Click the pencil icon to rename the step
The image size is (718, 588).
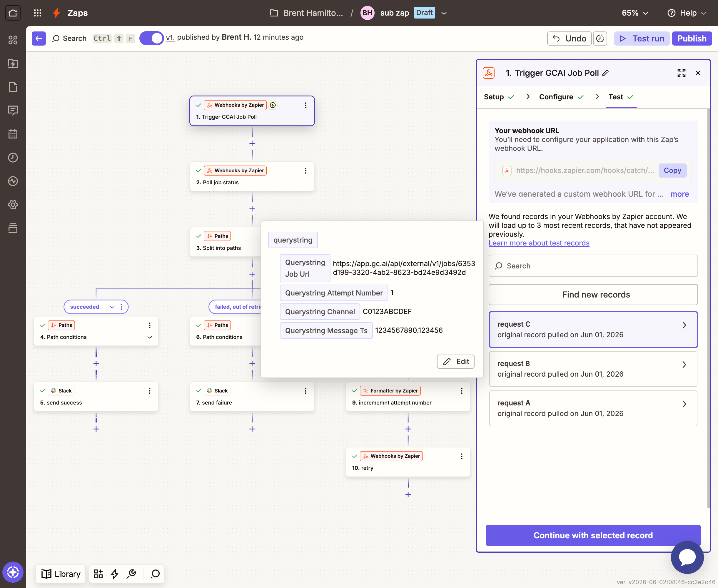tap(606, 73)
